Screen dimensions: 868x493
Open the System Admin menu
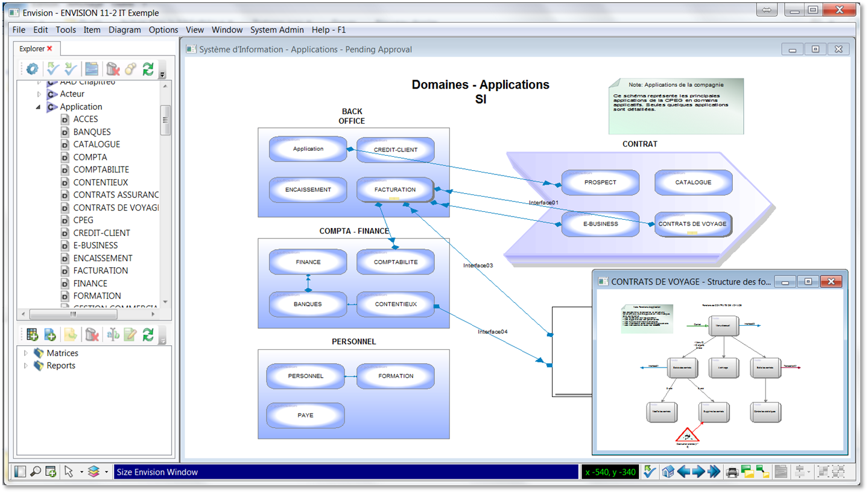click(277, 30)
